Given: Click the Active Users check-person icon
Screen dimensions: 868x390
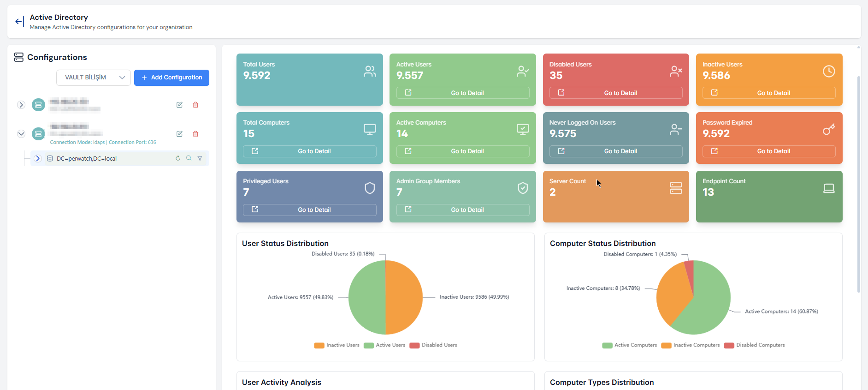Looking at the screenshot, I should [x=523, y=71].
